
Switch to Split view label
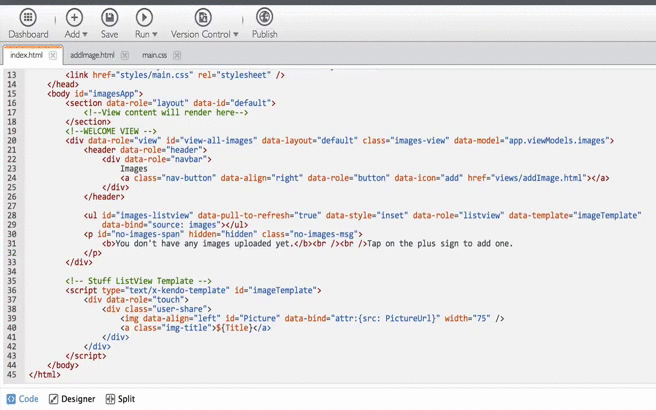[x=126, y=399]
